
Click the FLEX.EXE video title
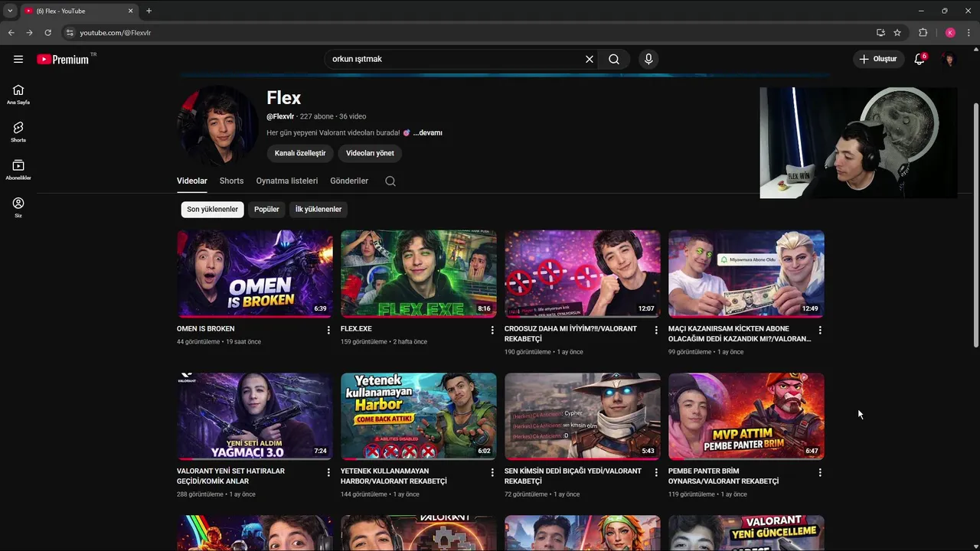click(x=356, y=329)
